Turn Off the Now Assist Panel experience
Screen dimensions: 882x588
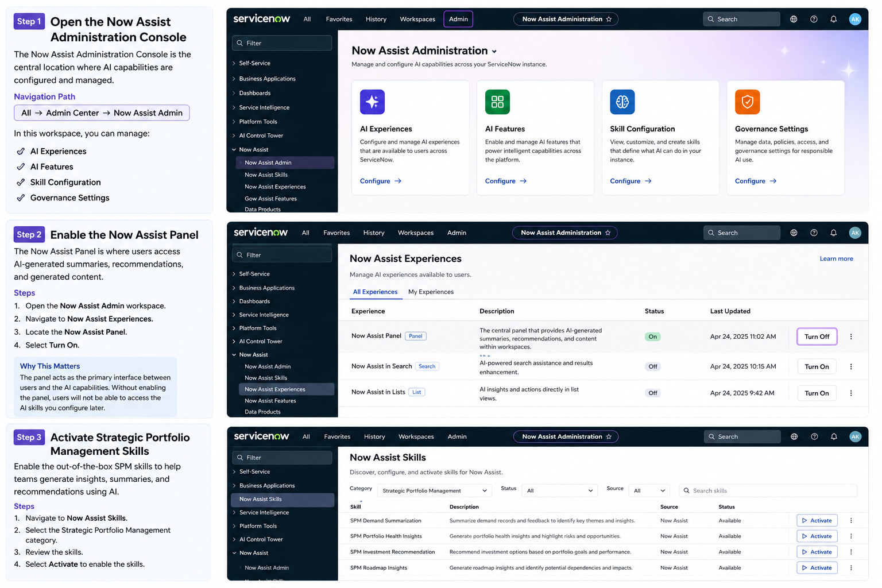tap(817, 336)
